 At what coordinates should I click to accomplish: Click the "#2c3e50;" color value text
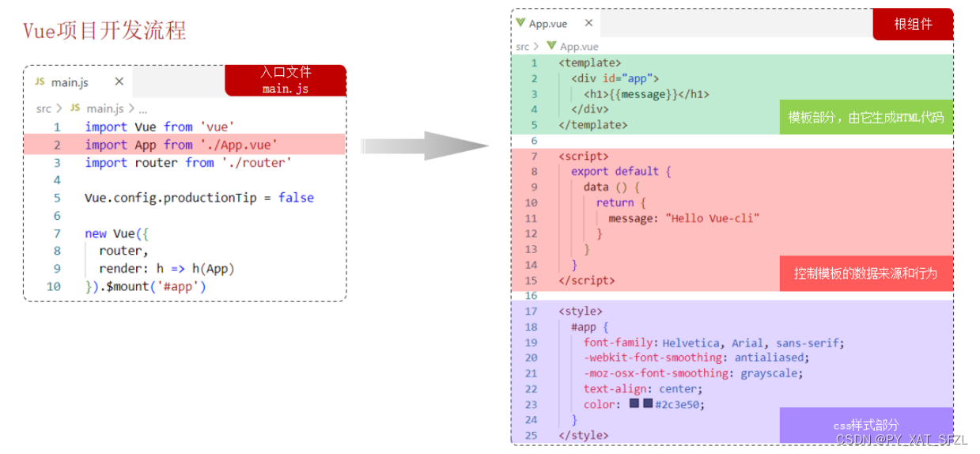[680, 404]
